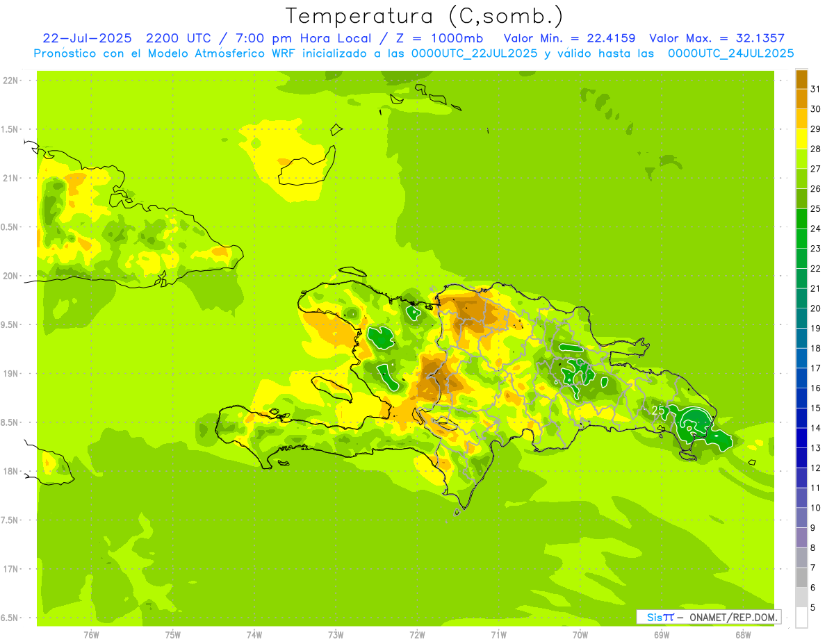Screen dimensions: 834x644
Task: Click the '71W' longitude axis label
Action: pos(498,635)
